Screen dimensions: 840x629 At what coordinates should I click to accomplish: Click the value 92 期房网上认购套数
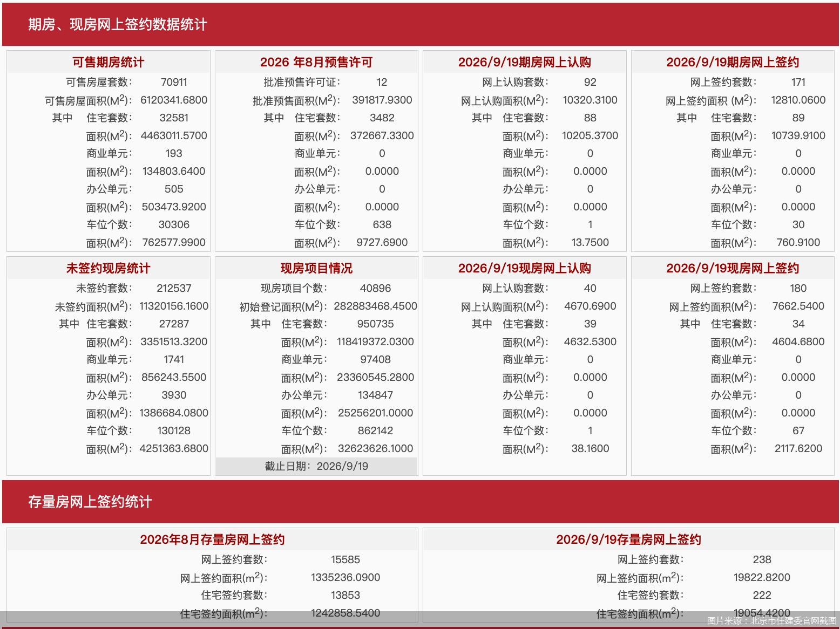[x=590, y=82]
